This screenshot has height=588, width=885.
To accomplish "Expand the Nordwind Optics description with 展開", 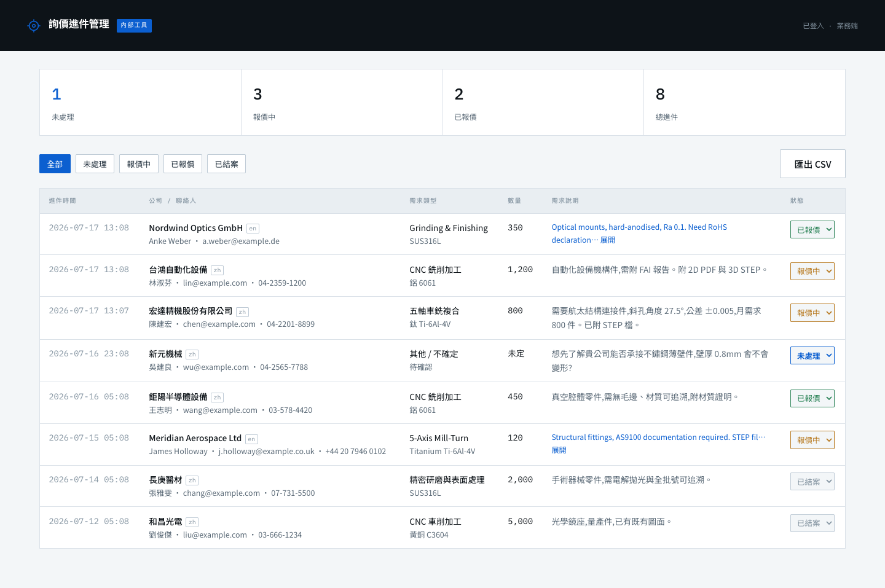I will click(x=607, y=240).
